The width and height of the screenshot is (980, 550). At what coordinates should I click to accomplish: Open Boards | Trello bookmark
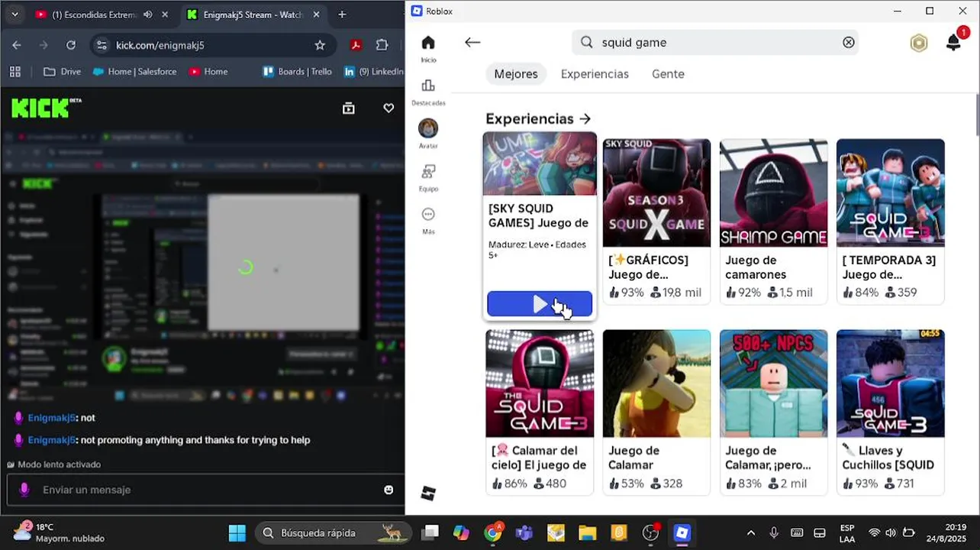tap(297, 72)
